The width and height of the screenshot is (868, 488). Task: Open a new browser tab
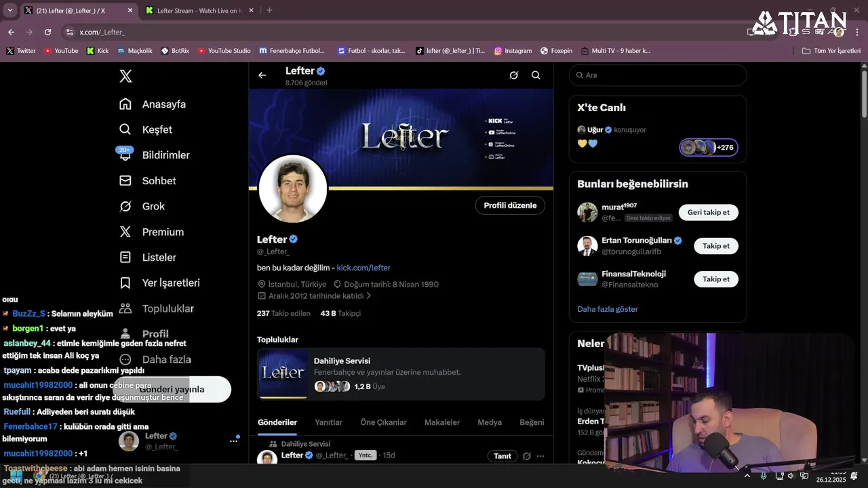coord(269,10)
